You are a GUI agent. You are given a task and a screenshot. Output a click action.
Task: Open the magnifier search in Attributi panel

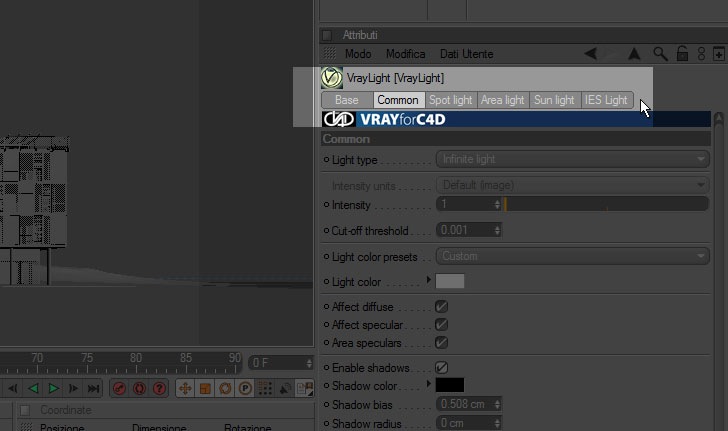(660, 54)
